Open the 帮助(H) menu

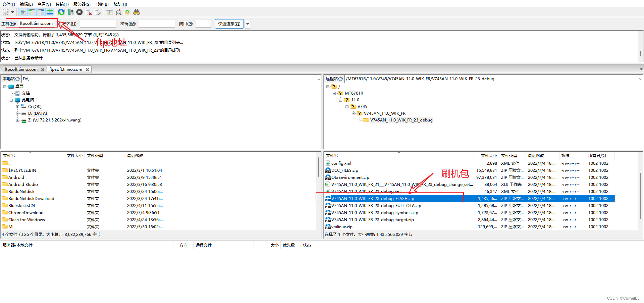120,4
